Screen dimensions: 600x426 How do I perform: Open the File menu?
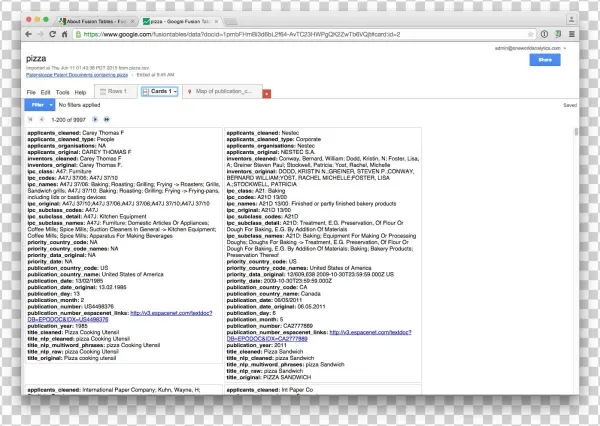[31, 92]
